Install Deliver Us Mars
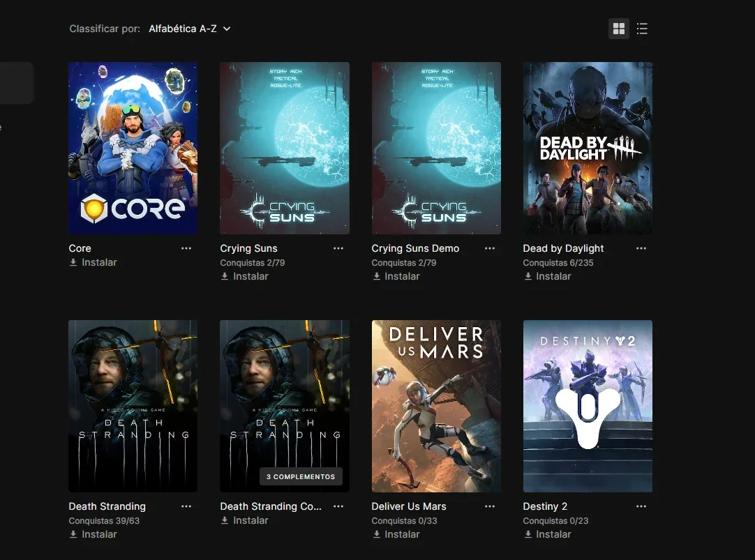Screen dimensions: 755x560 pyautogui.click(x=396, y=534)
